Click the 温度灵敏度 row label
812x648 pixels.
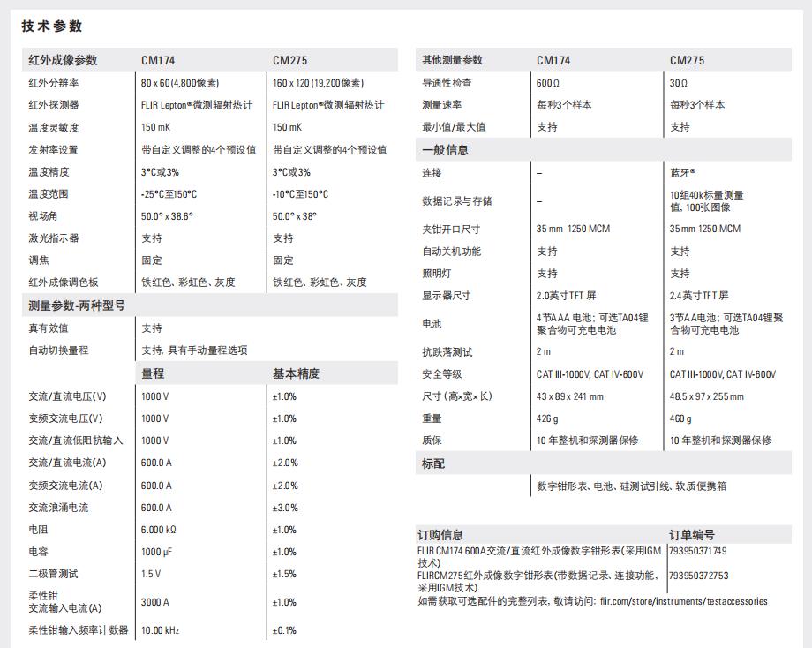tap(53, 127)
